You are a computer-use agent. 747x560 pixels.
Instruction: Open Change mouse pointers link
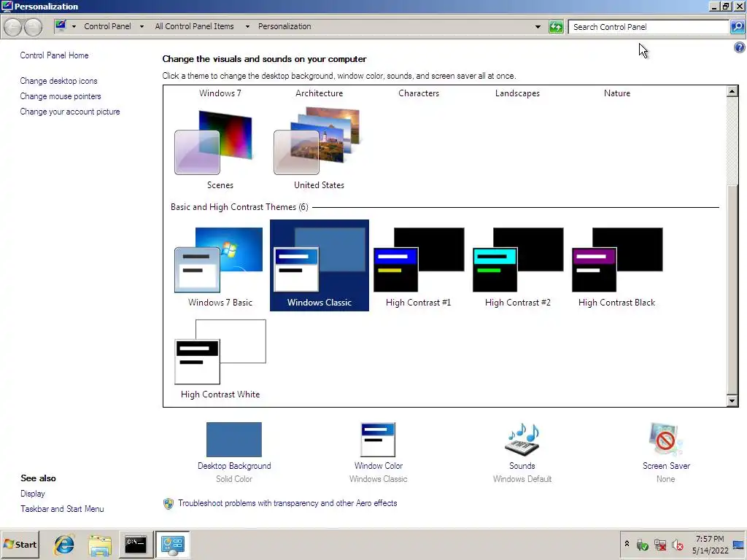click(x=61, y=96)
